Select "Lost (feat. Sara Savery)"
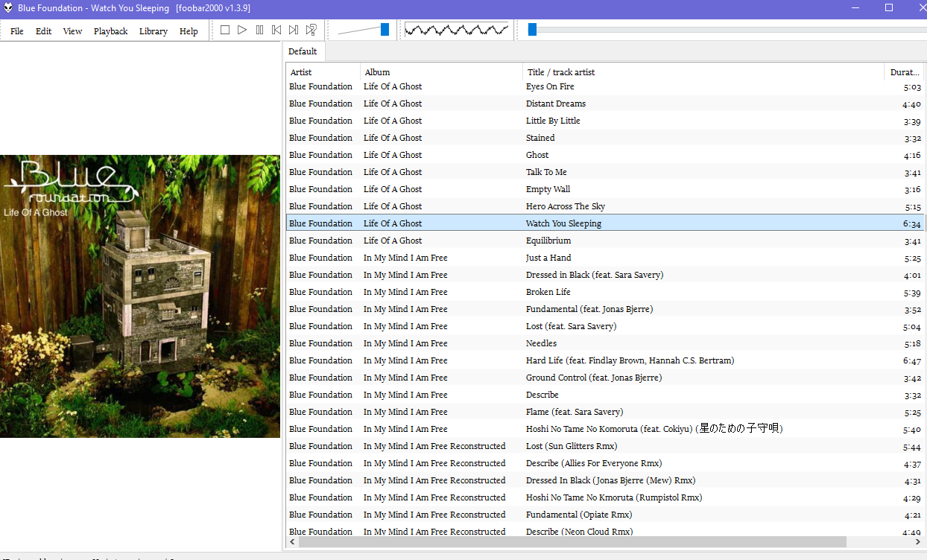The image size is (927, 560). 572,326
